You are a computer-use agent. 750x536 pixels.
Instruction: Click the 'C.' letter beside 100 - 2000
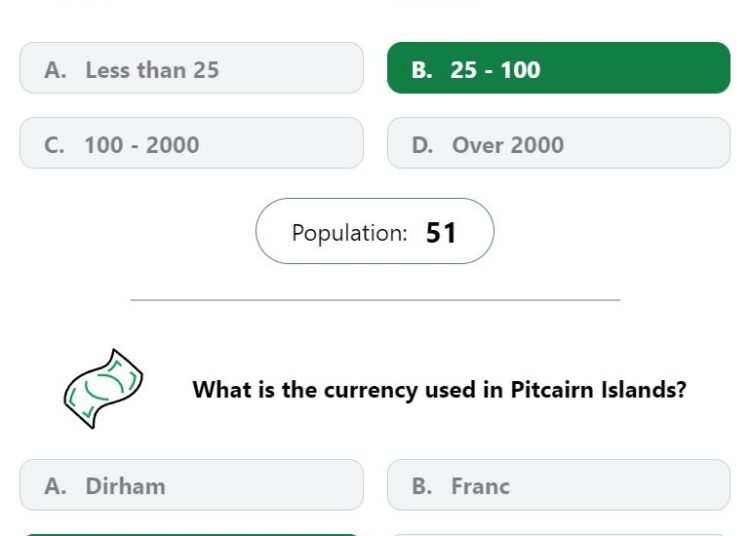tap(54, 145)
